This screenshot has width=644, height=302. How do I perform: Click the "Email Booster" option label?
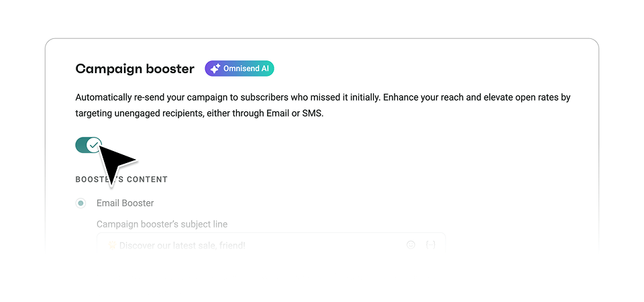point(125,203)
